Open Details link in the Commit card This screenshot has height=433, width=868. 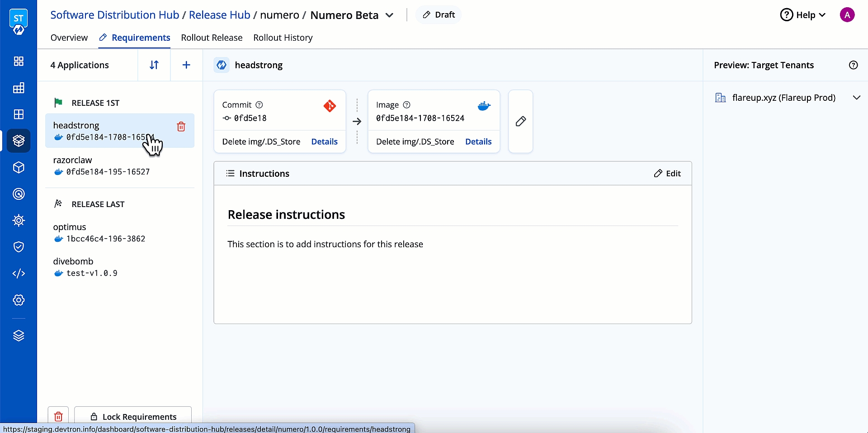[324, 141]
